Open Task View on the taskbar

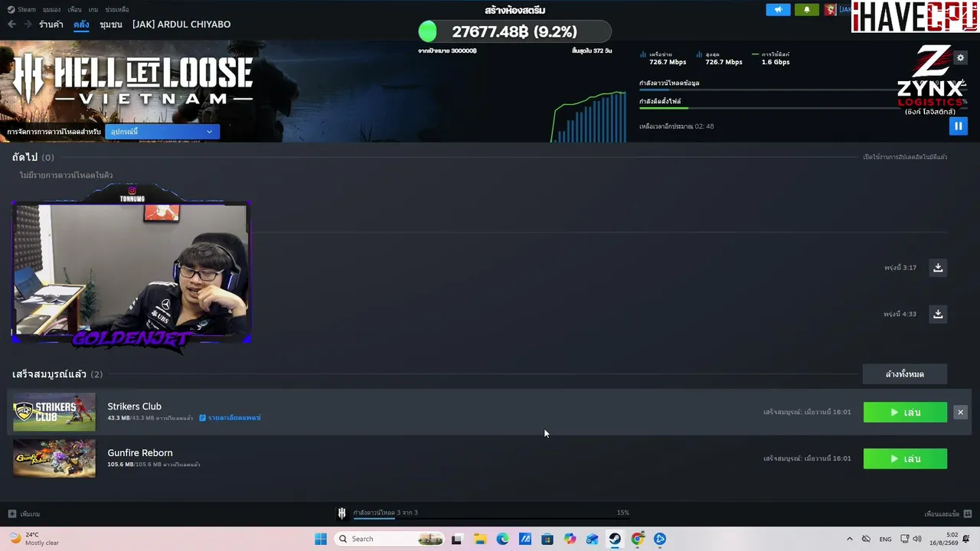(457, 539)
